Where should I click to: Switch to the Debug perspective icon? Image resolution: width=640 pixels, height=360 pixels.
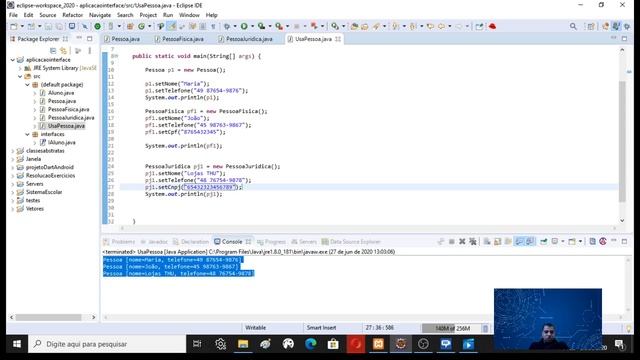tap(627, 27)
